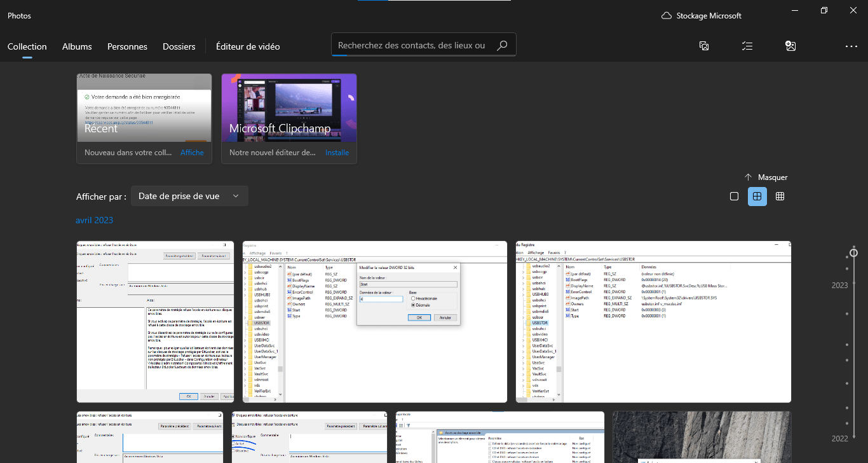
Task: Open the Albums tab
Action: point(77,46)
